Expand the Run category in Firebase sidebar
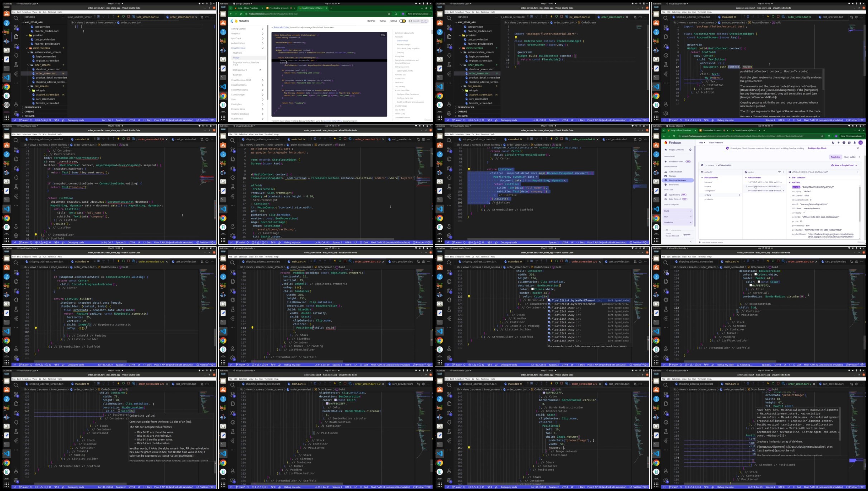Image resolution: width=868 pixels, height=491 pixels. point(678,217)
